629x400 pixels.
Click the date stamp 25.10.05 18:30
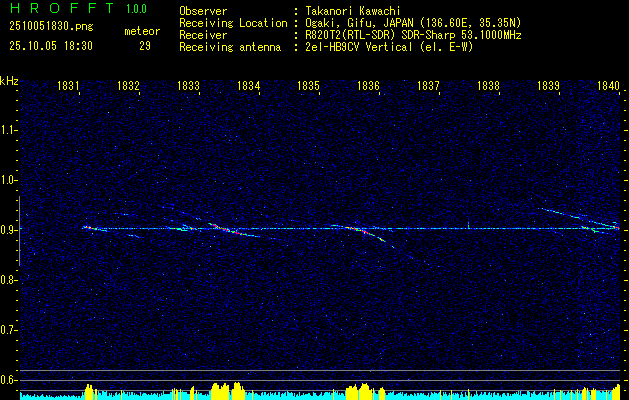51,46
